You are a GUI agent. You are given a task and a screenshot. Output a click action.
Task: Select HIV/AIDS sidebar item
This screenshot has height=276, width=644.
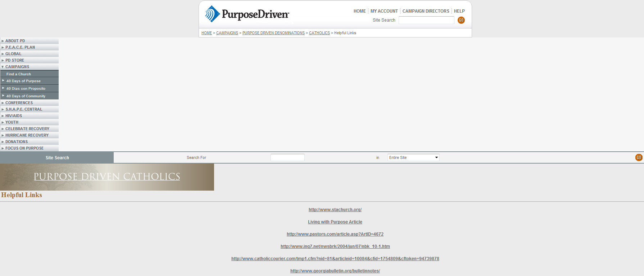14,116
